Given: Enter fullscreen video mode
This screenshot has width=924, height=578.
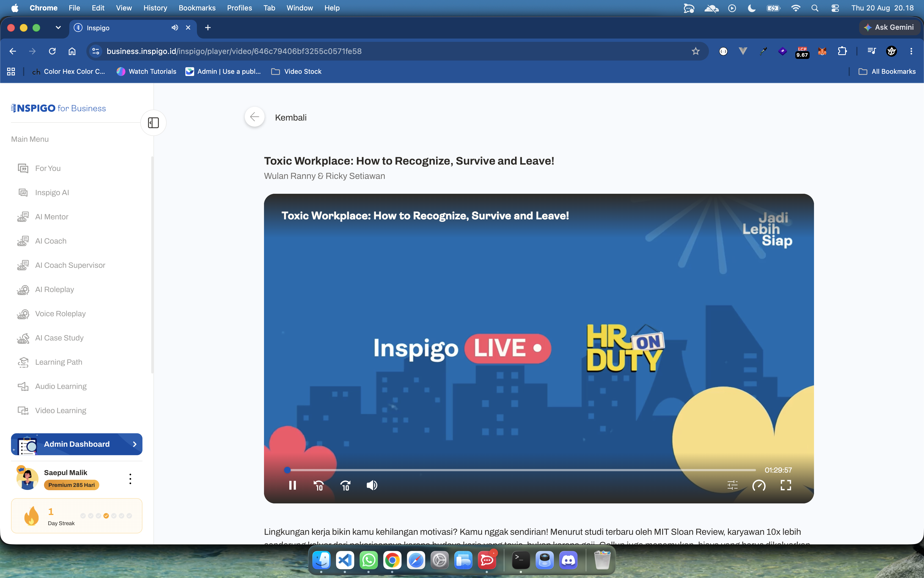Looking at the screenshot, I should coord(785,485).
